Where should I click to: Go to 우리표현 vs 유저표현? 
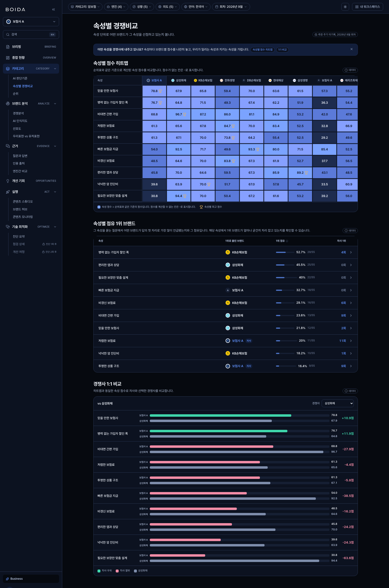(26, 136)
